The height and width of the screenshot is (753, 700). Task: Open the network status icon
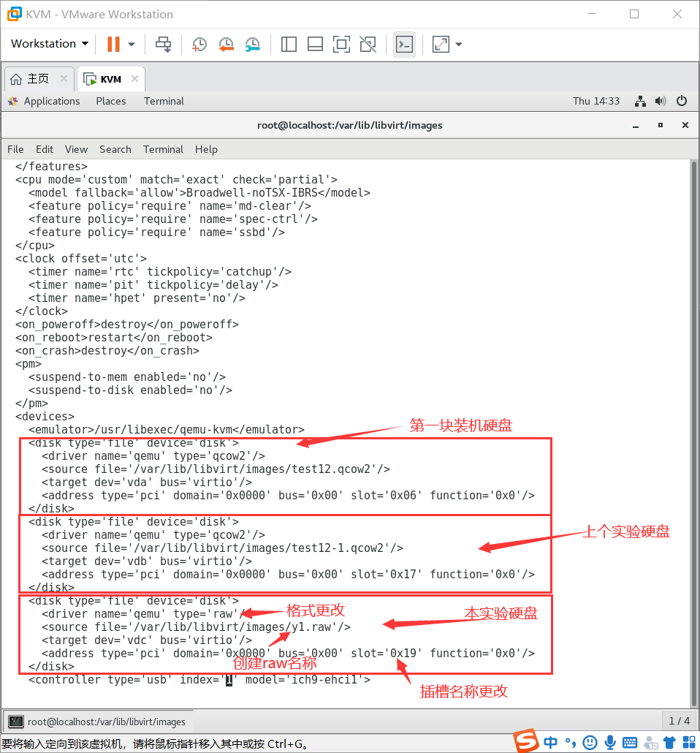coord(640,101)
